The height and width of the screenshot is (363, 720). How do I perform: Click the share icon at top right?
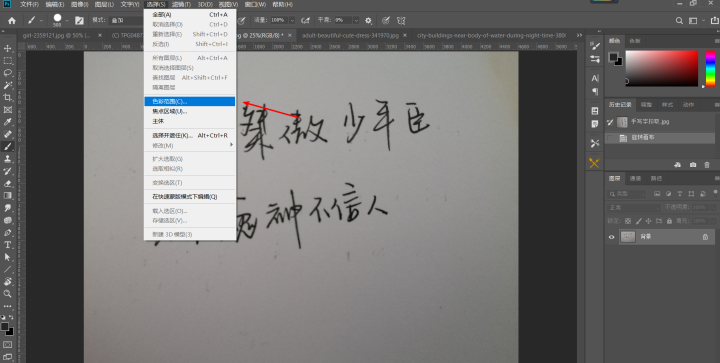coord(714,20)
